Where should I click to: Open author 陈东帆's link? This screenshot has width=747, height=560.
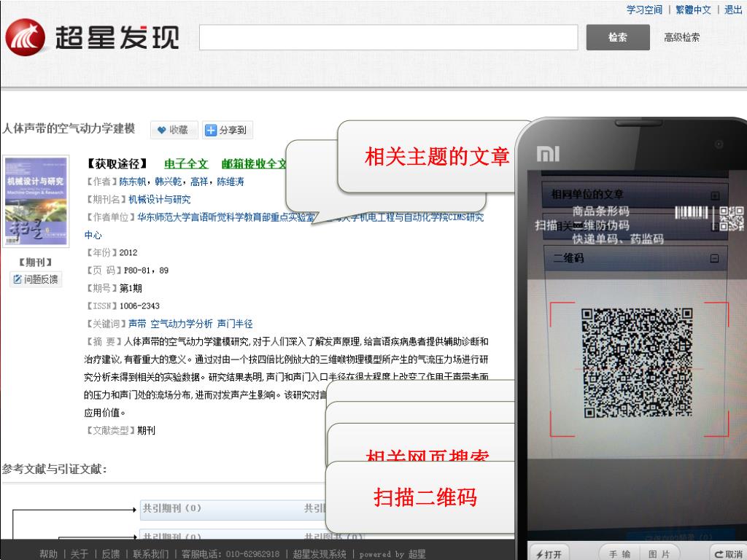tap(133, 182)
